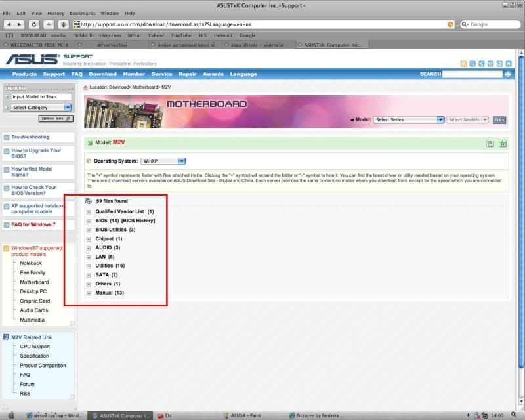Open the Troubleshooting link

[x=30, y=137]
